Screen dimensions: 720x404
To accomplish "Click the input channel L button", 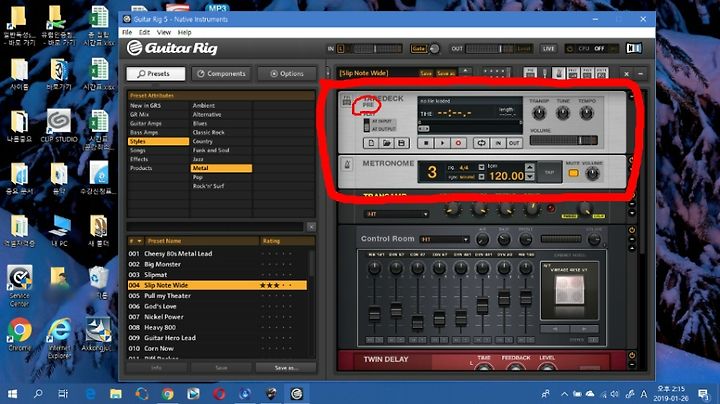I will (340, 49).
